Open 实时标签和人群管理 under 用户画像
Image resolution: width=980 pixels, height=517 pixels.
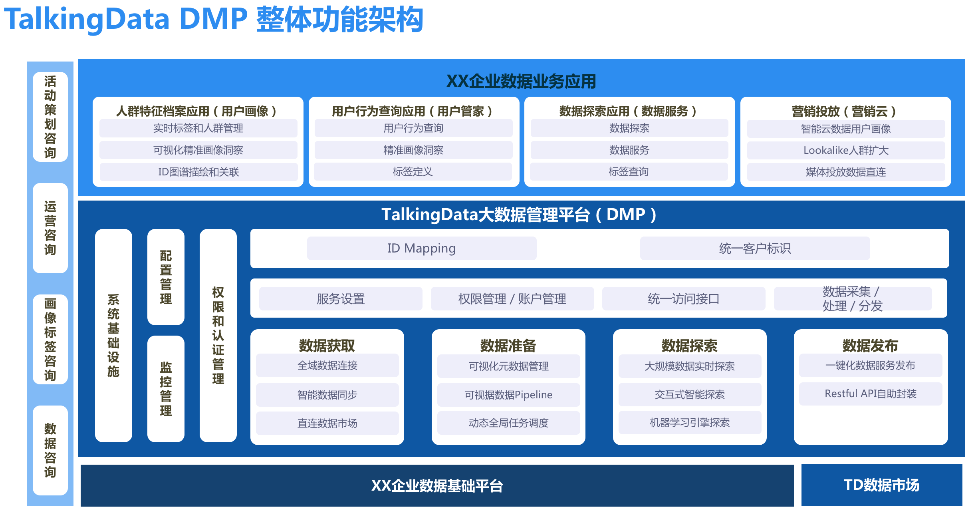197,129
